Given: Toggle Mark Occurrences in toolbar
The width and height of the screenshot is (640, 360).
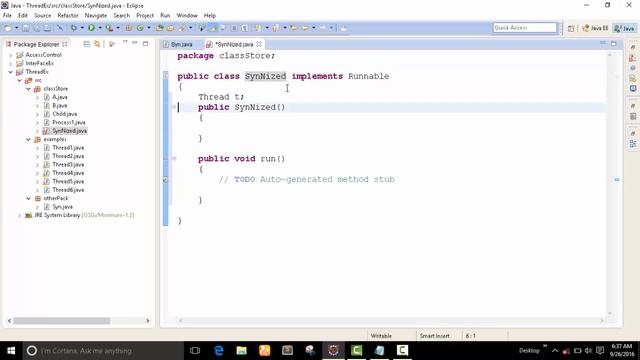Looking at the screenshot, I should pos(213,28).
